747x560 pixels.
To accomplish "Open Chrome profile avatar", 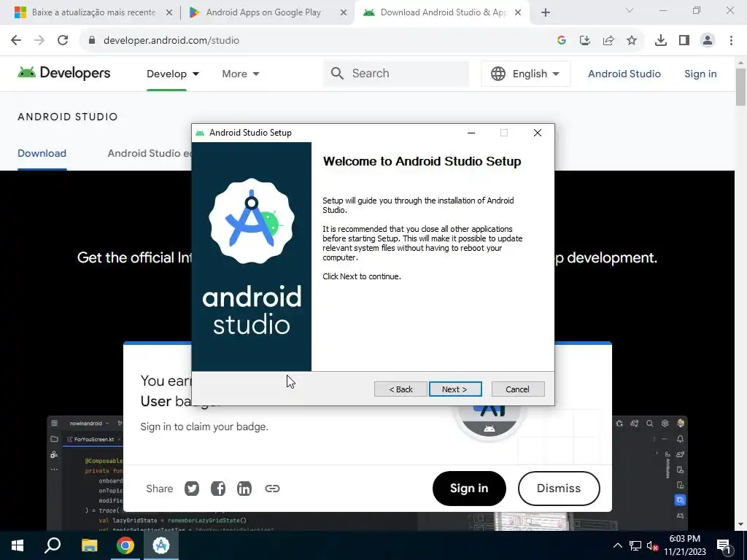I will (x=708, y=41).
